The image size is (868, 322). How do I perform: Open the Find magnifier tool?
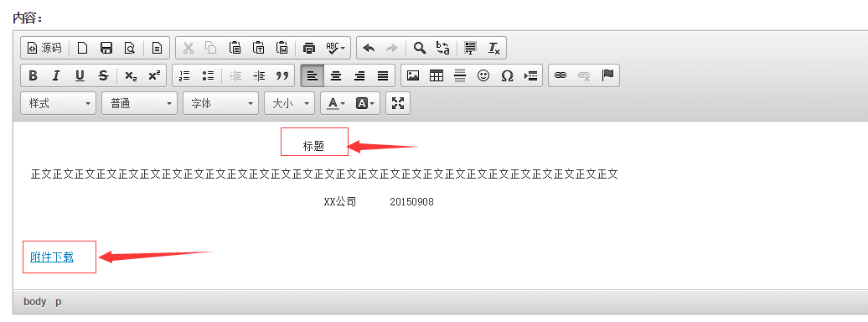420,48
